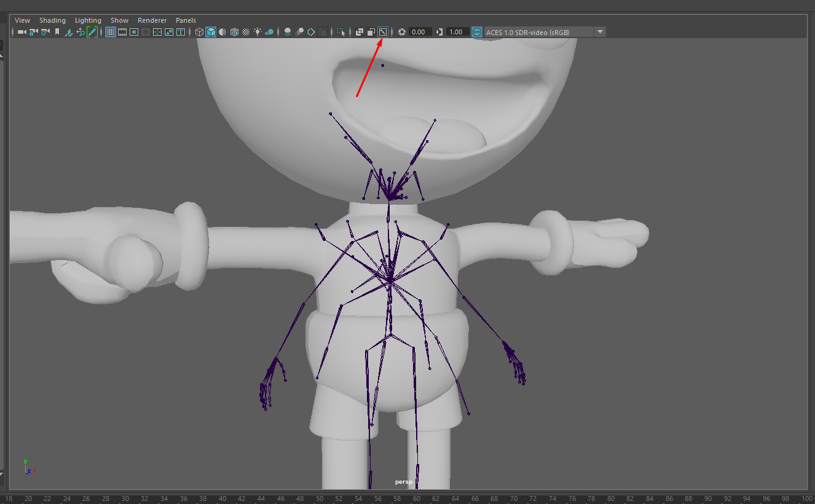The height and width of the screenshot is (504, 815).
Task: Open the Panels menu
Action: click(x=186, y=20)
